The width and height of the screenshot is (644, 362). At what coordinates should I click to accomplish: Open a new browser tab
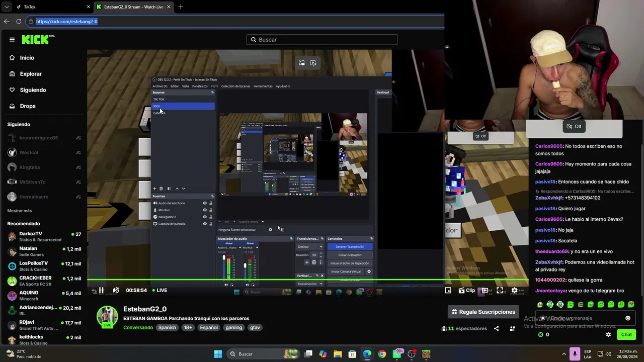(x=181, y=7)
